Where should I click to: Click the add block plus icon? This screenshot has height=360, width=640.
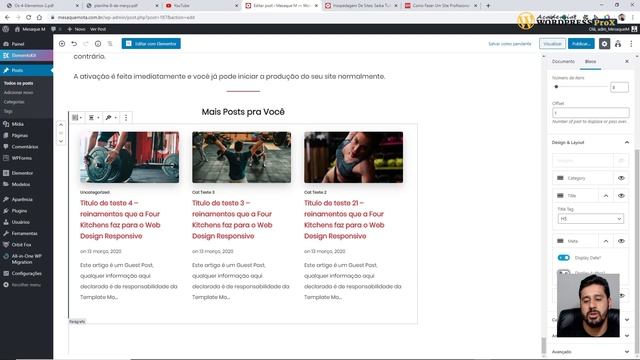coord(62,44)
